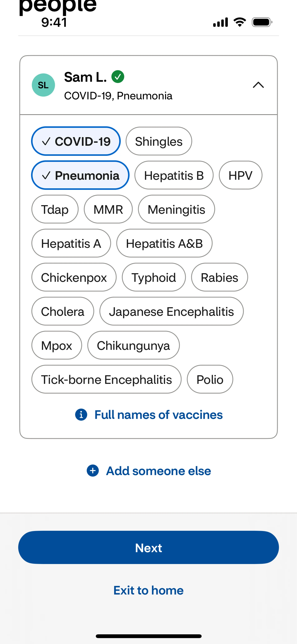297x644 pixels.
Task: Select the HPV vaccine option
Action: click(x=240, y=175)
